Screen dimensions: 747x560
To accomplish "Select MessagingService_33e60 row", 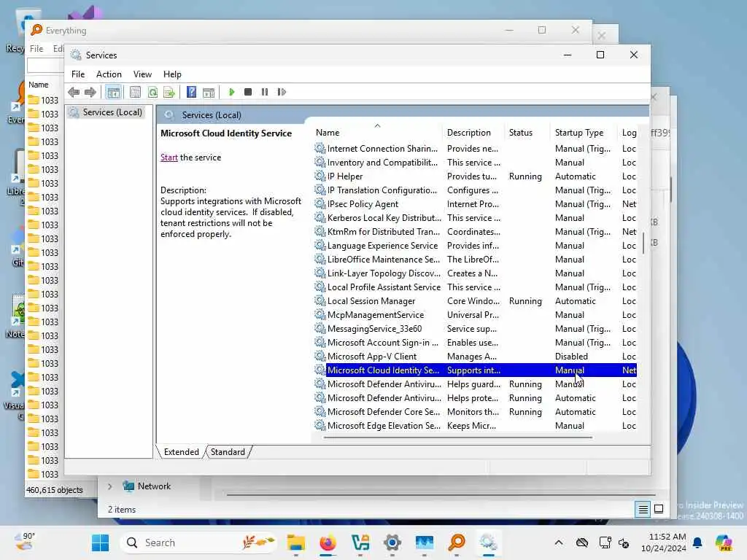I will pyautogui.click(x=475, y=329).
